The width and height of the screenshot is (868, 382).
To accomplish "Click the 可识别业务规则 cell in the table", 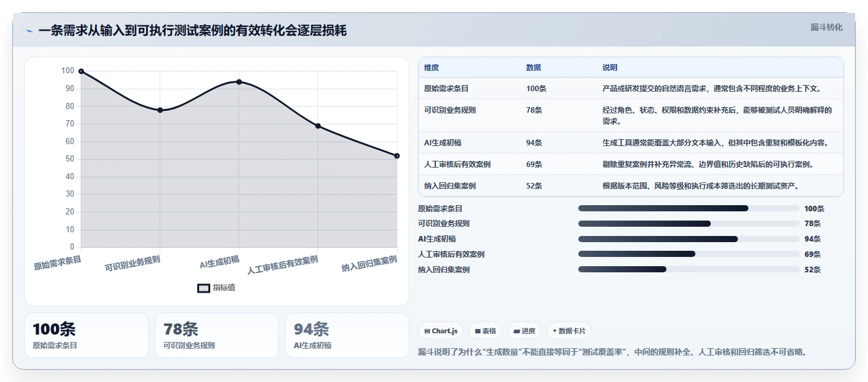I will point(450,110).
